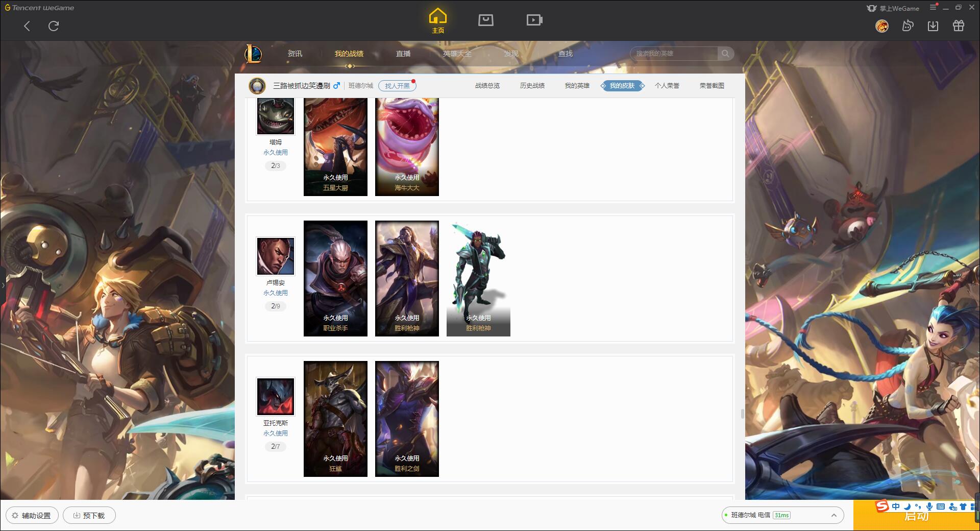
Task: Click the Sogou input S logo
Action: [x=882, y=506]
